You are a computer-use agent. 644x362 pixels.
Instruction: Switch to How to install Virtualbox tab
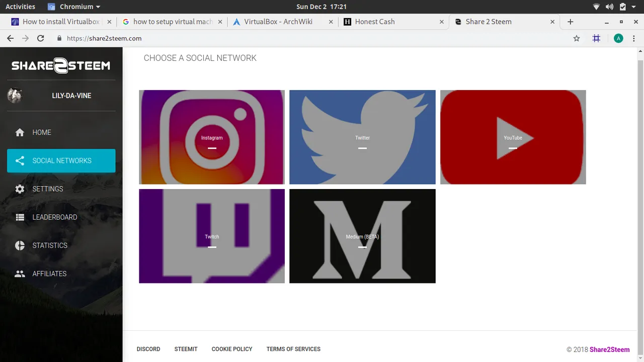tap(60, 22)
